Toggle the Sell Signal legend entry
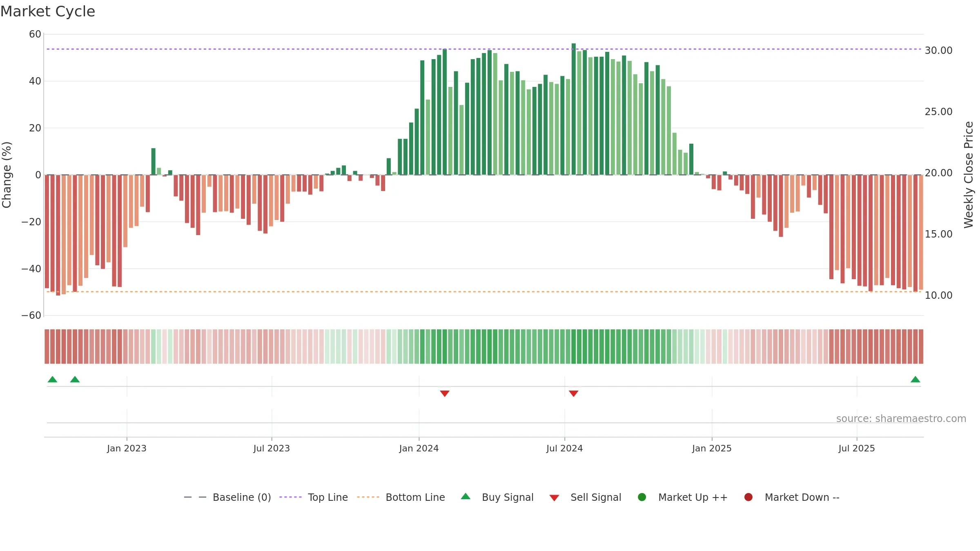Screen dimensions: 980x551 pos(585,497)
